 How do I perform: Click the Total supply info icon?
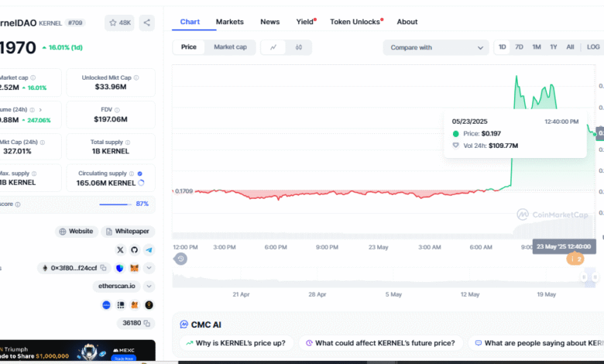pyautogui.click(x=128, y=143)
